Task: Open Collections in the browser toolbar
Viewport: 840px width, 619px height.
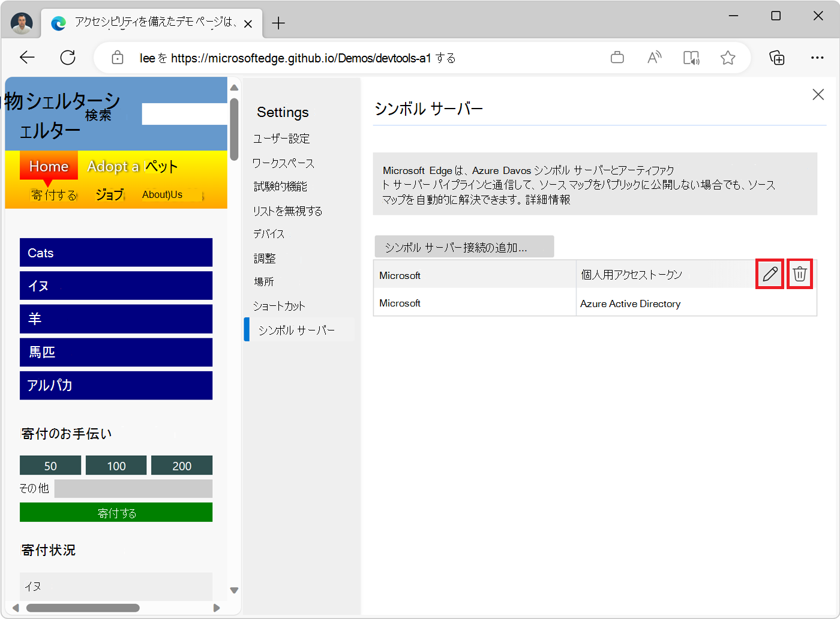Action: pyautogui.click(x=776, y=57)
